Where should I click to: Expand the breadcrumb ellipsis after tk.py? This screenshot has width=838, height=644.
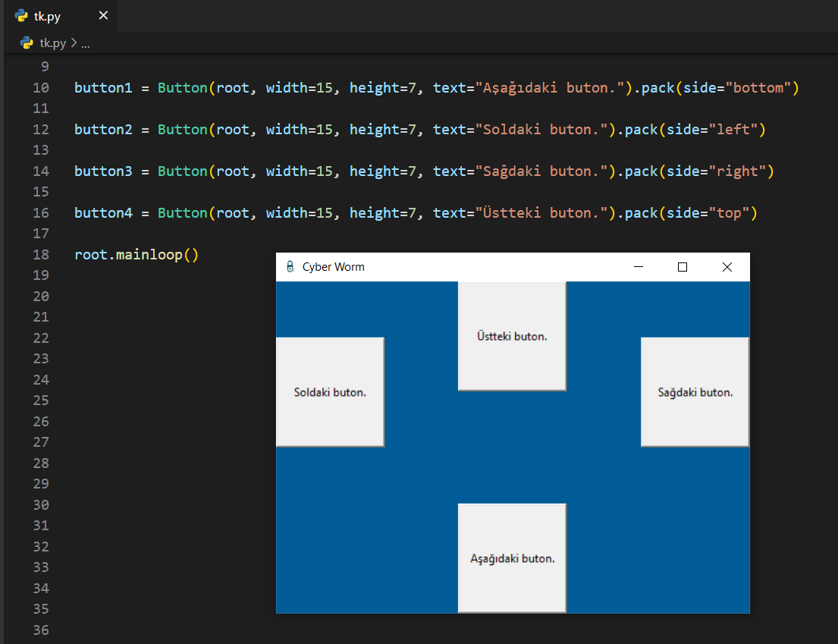pyautogui.click(x=85, y=43)
